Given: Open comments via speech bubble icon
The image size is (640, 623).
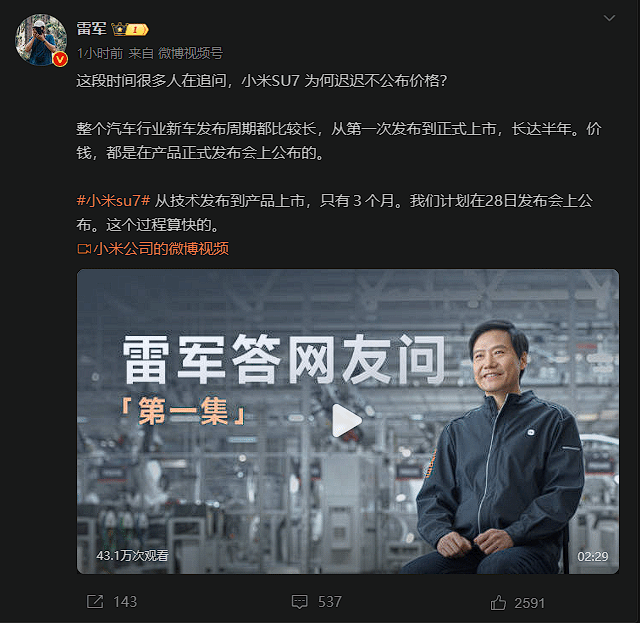Looking at the screenshot, I should [x=300, y=602].
